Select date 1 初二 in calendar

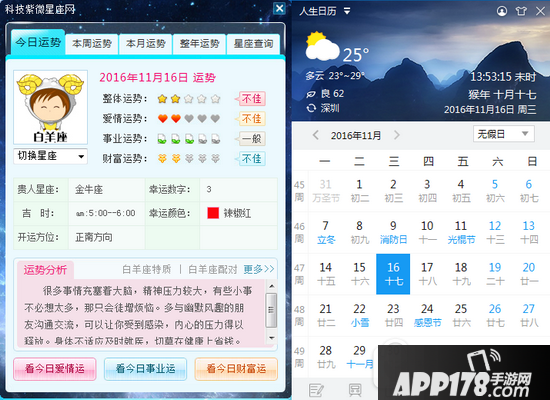coord(360,191)
